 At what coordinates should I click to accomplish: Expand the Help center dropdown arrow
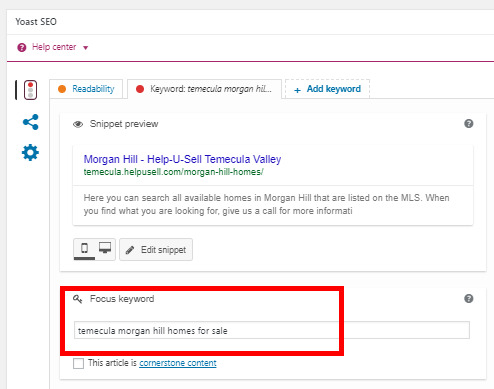[86, 48]
